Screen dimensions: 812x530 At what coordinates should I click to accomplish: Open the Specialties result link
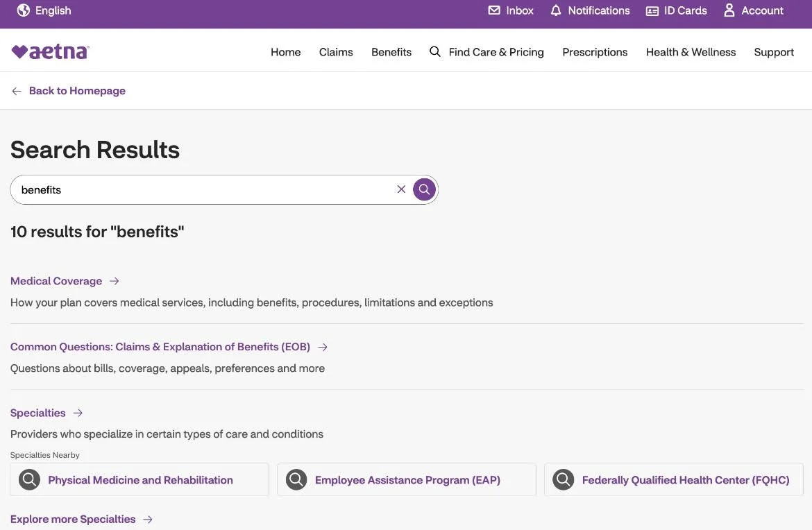pyautogui.click(x=37, y=413)
